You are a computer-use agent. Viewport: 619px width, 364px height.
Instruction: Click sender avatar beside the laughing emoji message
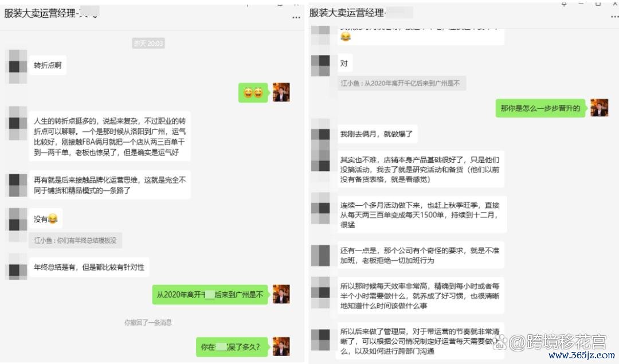[x=281, y=92]
